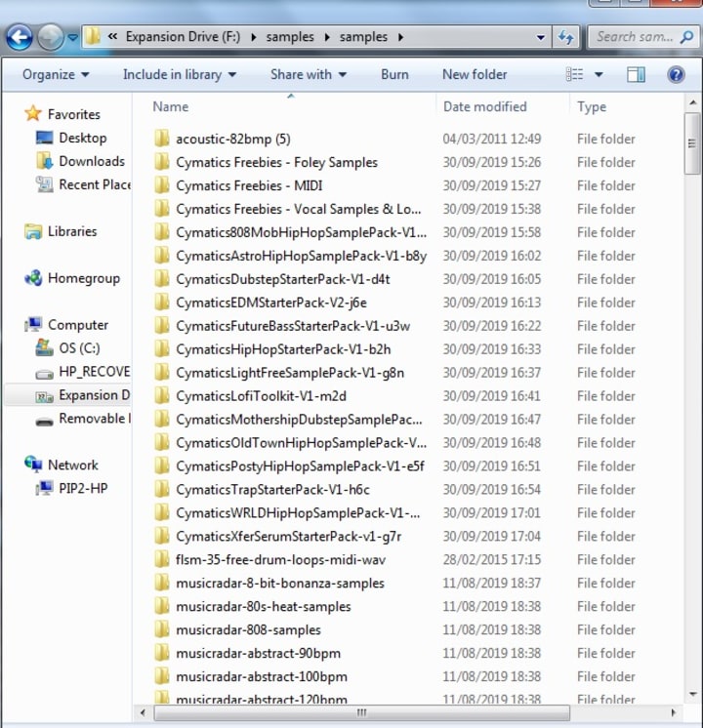703x728 pixels.
Task: Expand the arrow after Expansion Drive (F:)
Action: tap(253, 37)
